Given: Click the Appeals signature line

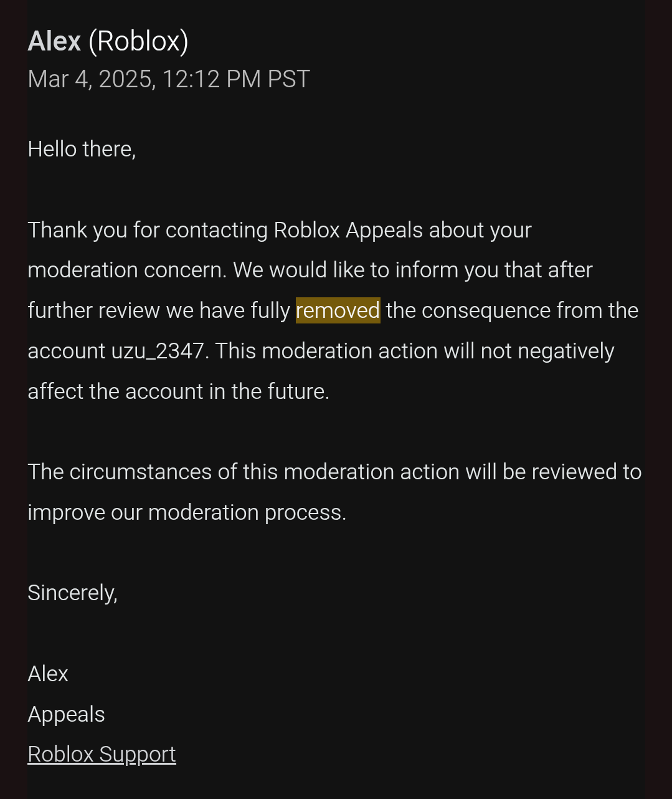Looking at the screenshot, I should click(x=66, y=714).
